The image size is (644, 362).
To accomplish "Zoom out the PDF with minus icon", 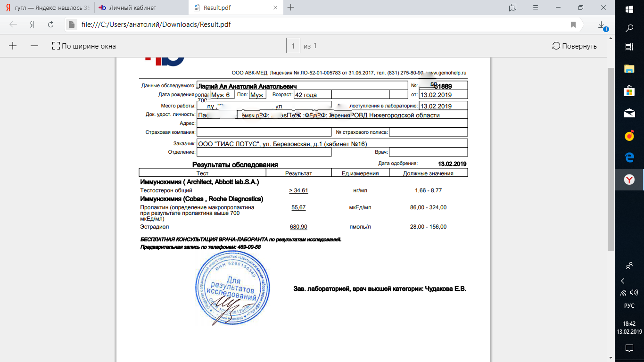I will point(34,46).
